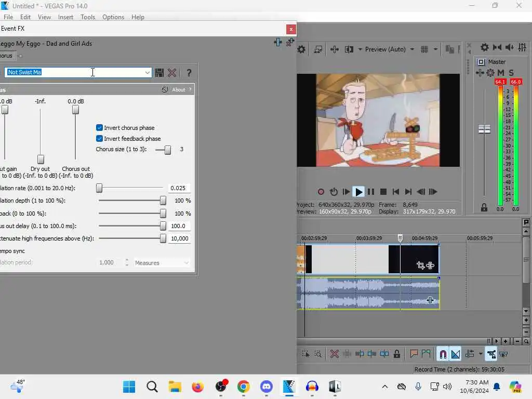Click the Go to End transport button
Image resolution: width=532 pixels, height=399 pixels.
(408, 192)
